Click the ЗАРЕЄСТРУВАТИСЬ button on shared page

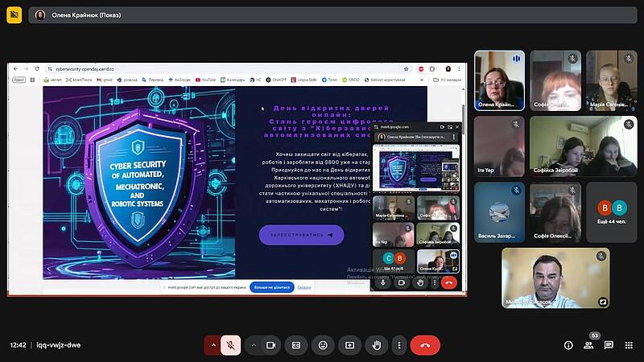pyautogui.click(x=301, y=235)
